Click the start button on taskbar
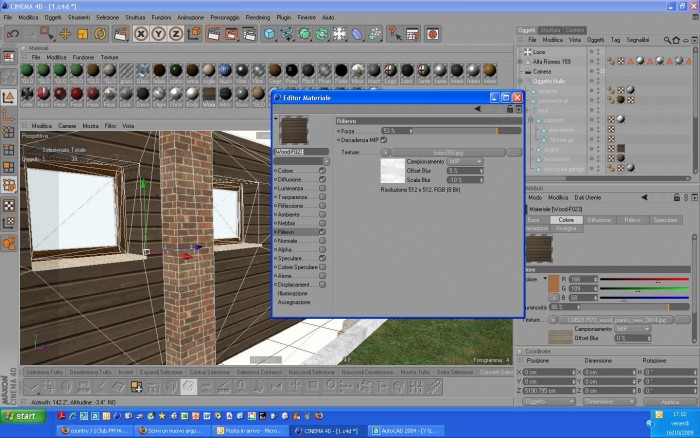The height and width of the screenshot is (438, 700). [x=23, y=416]
